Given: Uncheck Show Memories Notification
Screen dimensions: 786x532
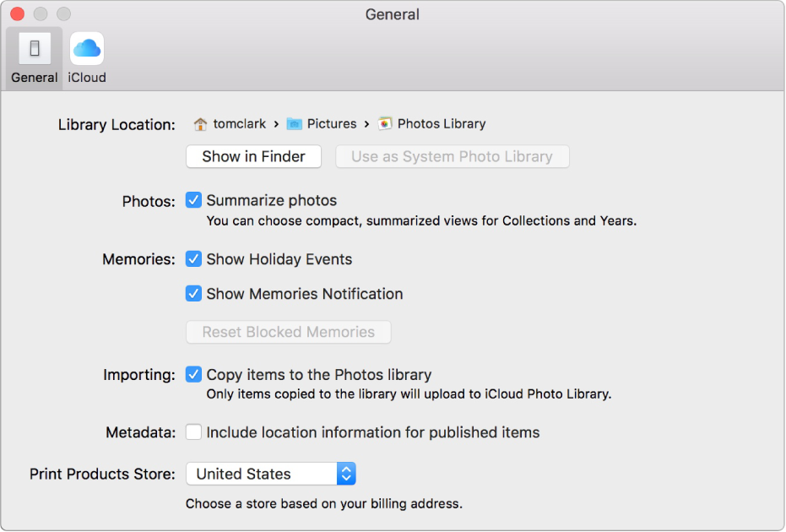Looking at the screenshot, I should [193, 293].
